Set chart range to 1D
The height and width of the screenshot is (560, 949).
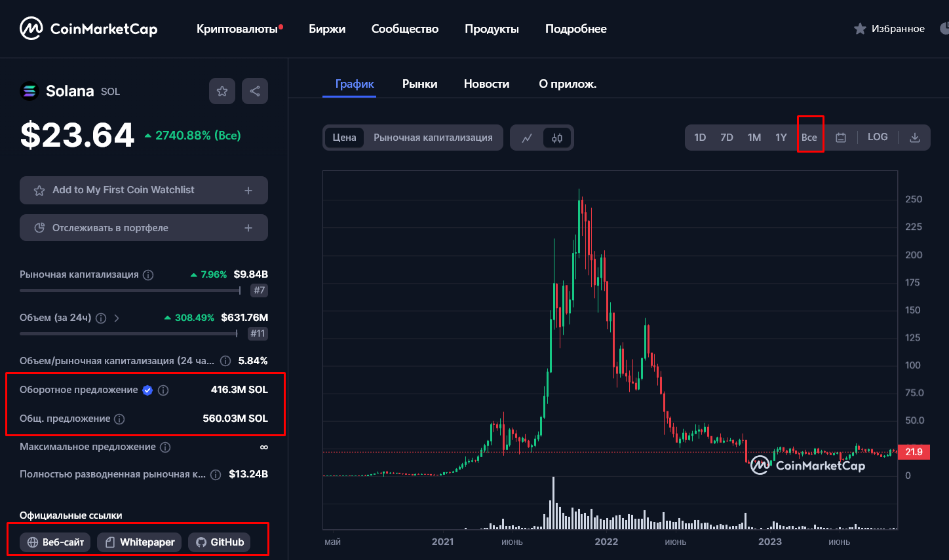(x=700, y=138)
